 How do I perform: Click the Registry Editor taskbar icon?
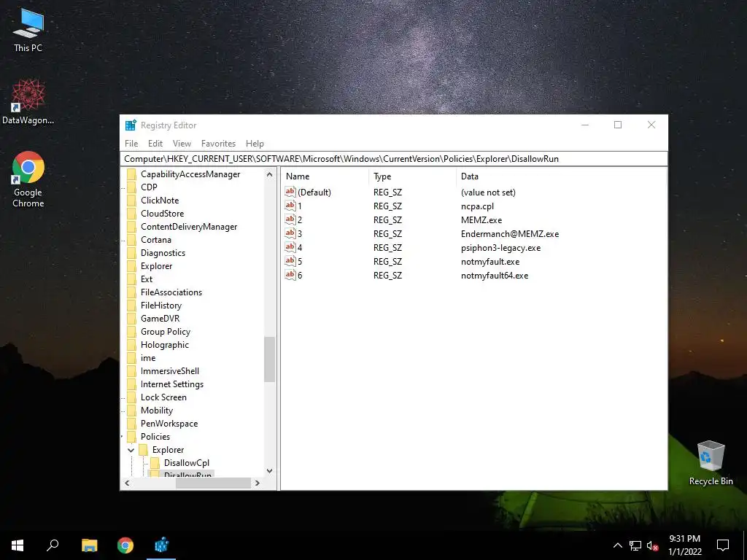tap(161, 545)
